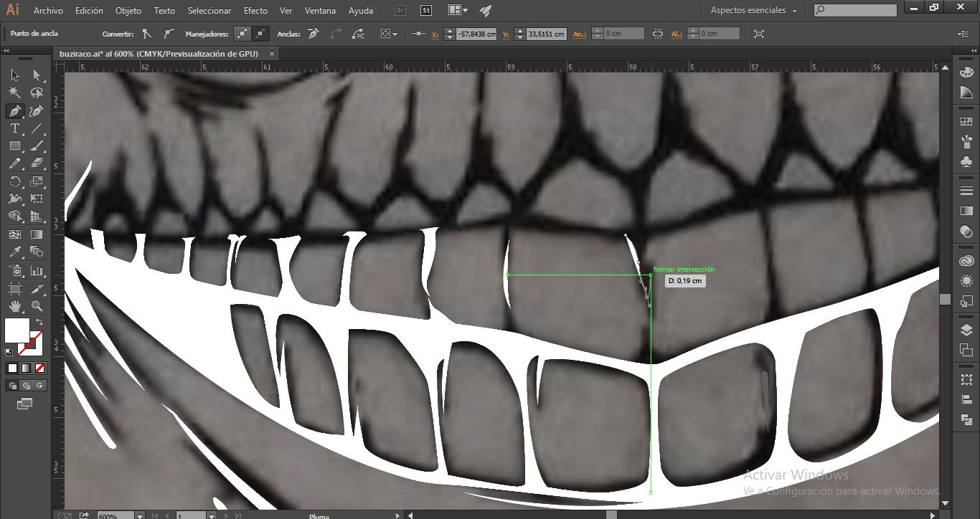Select the Magic Wand tool
The image size is (980, 519).
click(14, 93)
